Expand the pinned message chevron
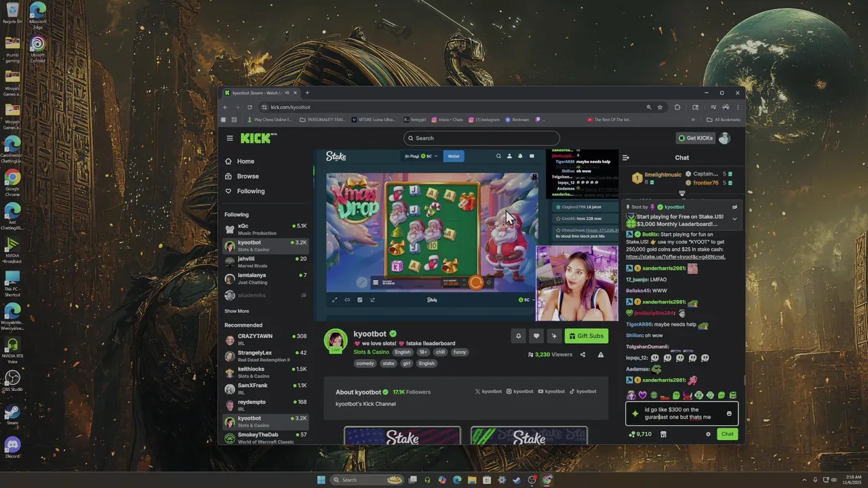Image resolution: width=868 pixels, height=488 pixels. [x=734, y=219]
